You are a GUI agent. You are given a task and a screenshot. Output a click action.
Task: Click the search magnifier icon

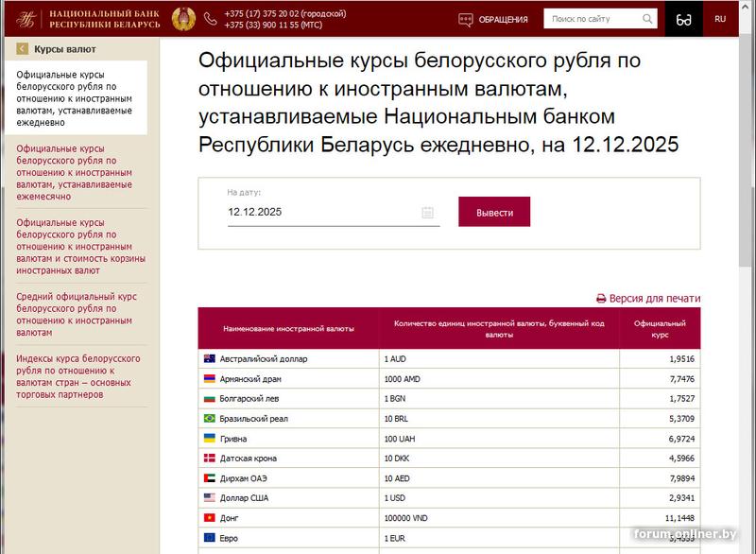pyautogui.click(x=647, y=19)
